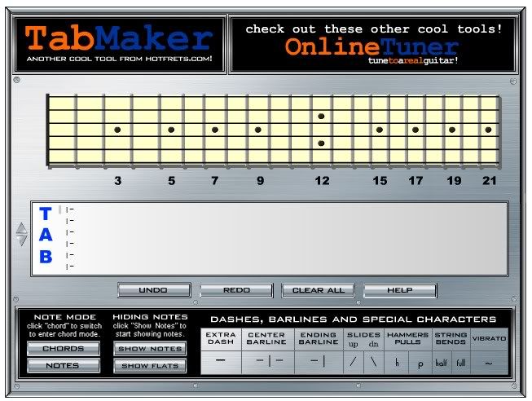
Task: Clear all tab contents
Action: point(319,290)
